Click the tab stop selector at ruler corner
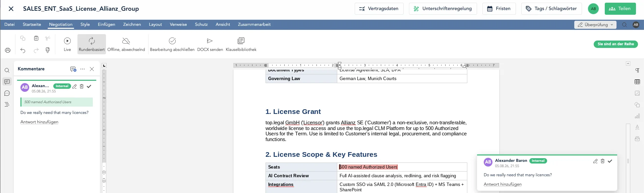The height and width of the screenshot is (193, 644). (x=104, y=66)
